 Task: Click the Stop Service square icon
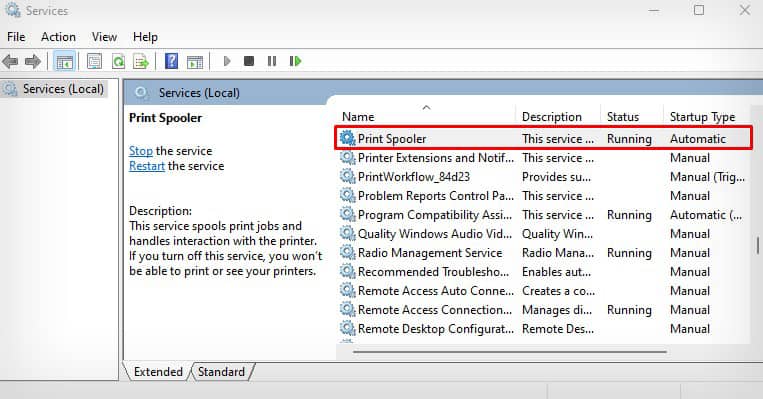pyautogui.click(x=249, y=61)
